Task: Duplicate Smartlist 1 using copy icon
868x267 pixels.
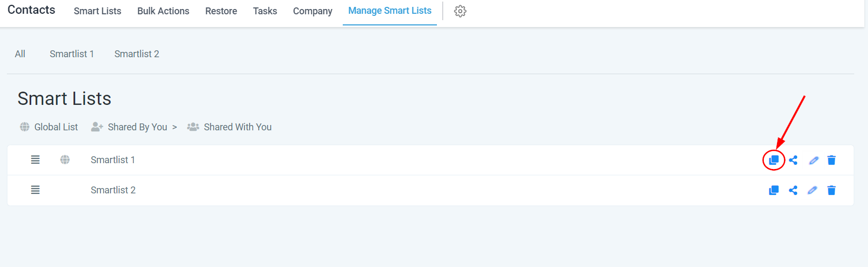Action: [774, 160]
